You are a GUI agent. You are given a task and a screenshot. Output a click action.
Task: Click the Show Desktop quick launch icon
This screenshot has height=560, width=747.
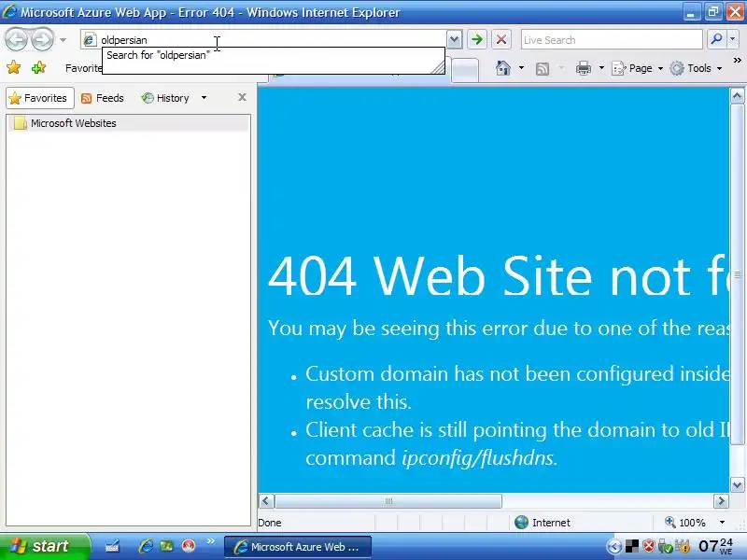pyautogui.click(x=112, y=546)
